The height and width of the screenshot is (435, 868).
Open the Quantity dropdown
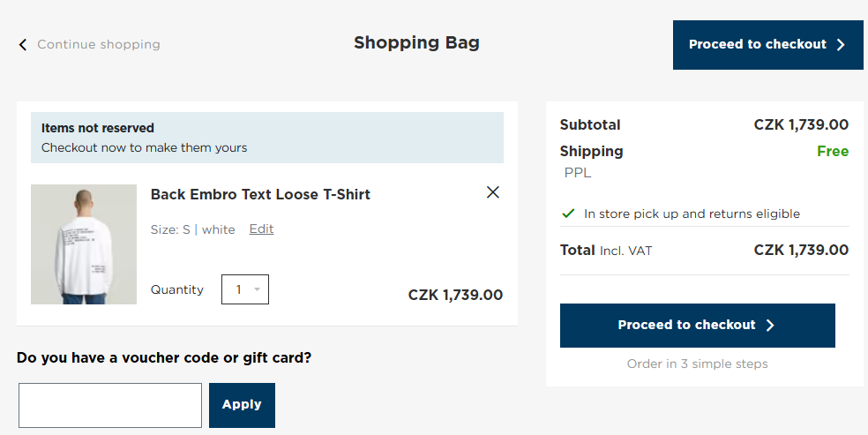(x=244, y=289)
